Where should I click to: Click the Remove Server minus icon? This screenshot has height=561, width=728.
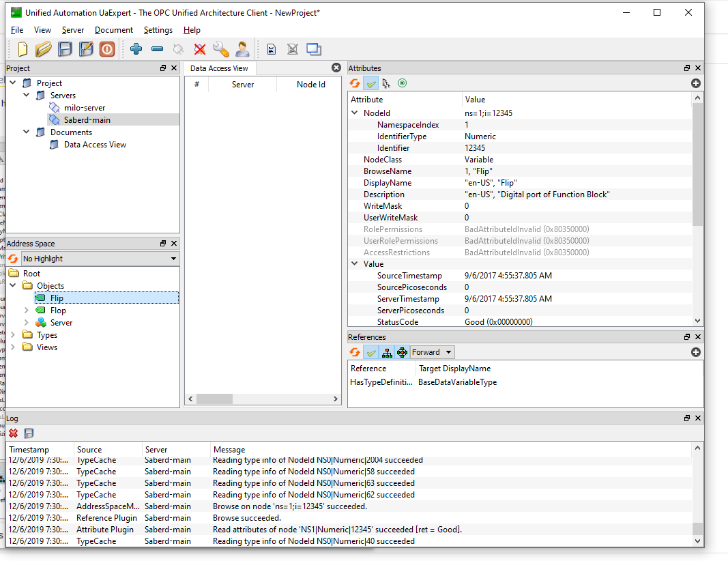tap(158, 48)
